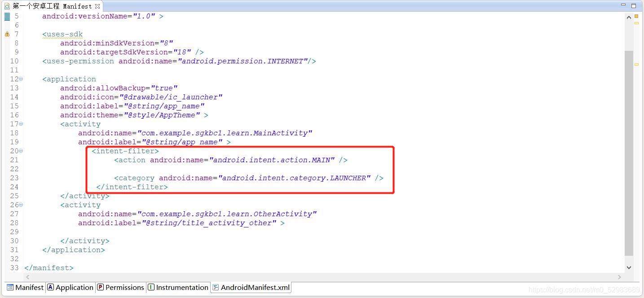Screen dimensions: 644x298
Task: Click the blue marker beside line 5
Action: coord(7,16)
